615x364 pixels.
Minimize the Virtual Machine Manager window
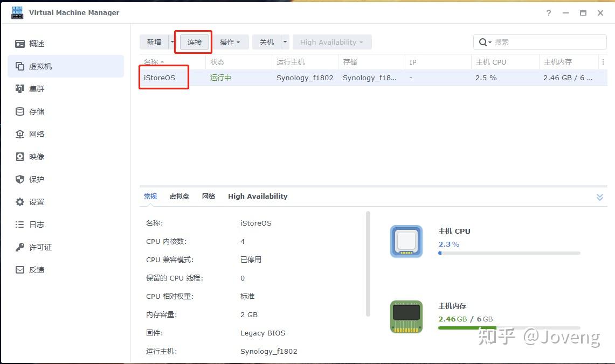[x=566, y=13]
